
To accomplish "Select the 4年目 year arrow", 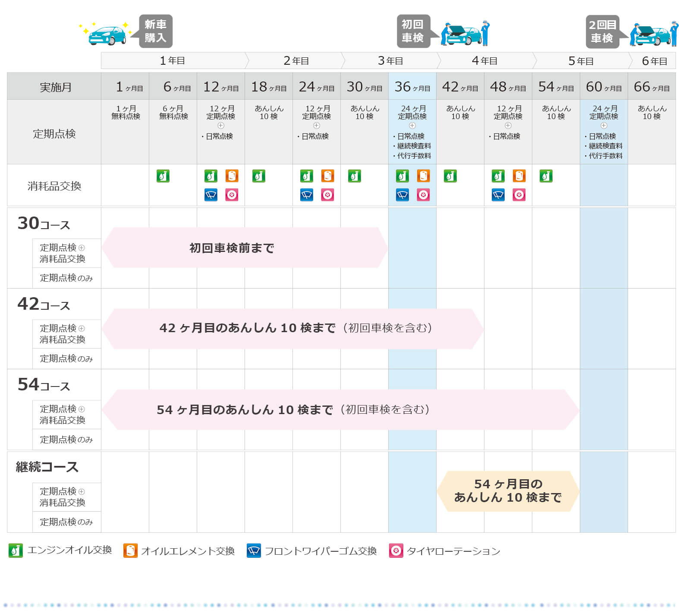I will point(484,61).
